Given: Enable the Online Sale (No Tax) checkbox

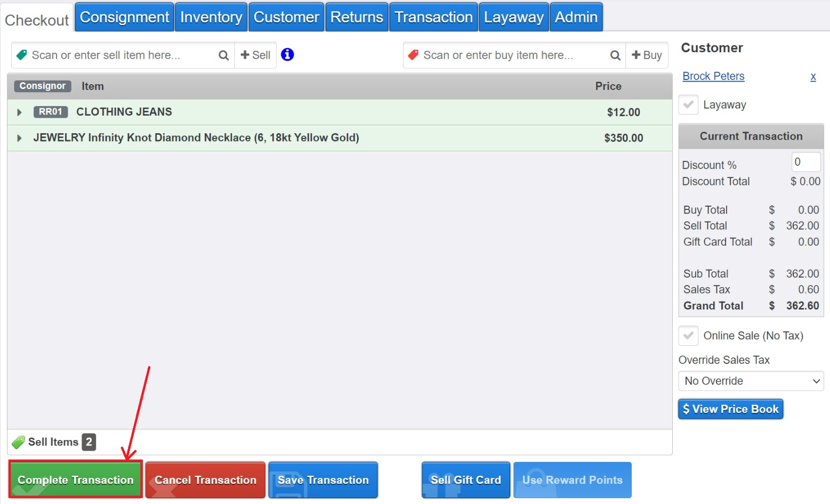Looking at the screenshot, I should pos(688,336).
